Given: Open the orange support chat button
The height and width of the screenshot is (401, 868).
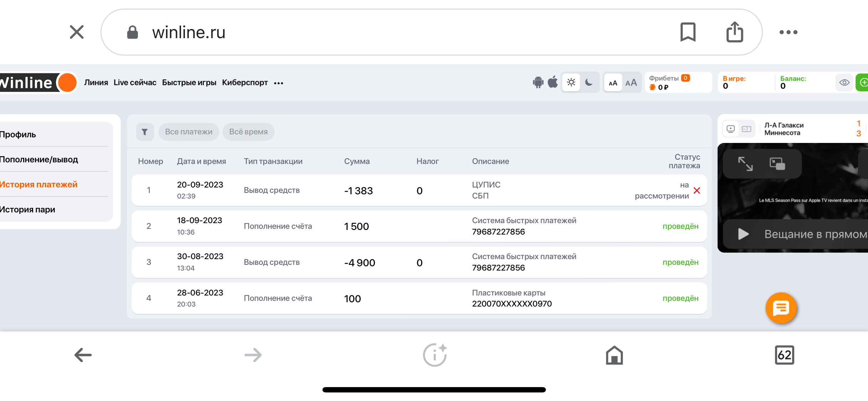Looking at the screenshot, I should pyautogui.click(x=781, y=308).
